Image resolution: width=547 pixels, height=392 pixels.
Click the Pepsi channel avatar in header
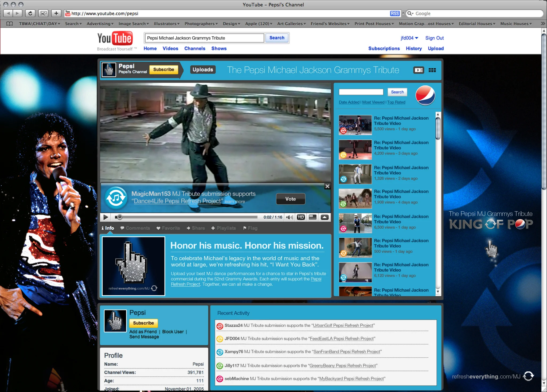pos(109,70)
